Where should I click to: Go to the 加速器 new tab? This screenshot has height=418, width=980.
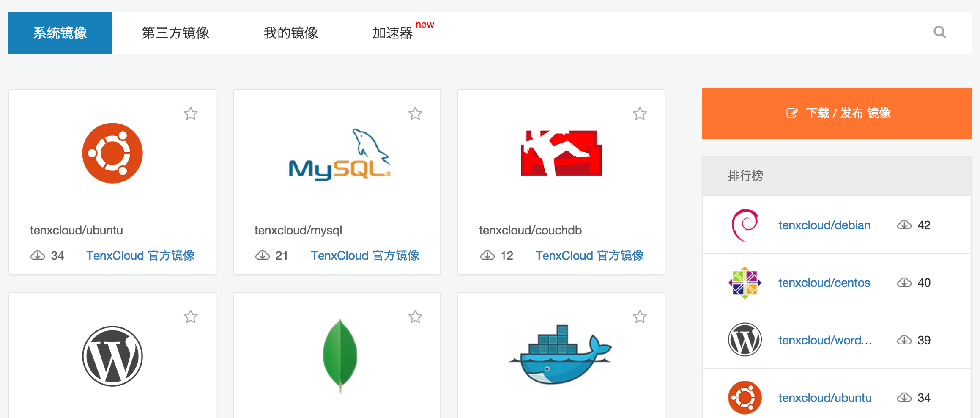(x=403, y=31)
